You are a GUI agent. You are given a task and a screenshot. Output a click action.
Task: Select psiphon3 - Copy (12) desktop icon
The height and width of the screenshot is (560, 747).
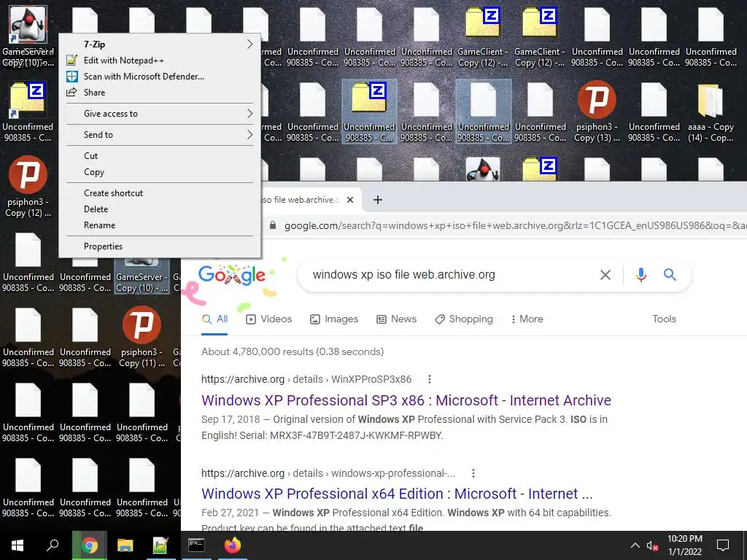tap(28, 187)
